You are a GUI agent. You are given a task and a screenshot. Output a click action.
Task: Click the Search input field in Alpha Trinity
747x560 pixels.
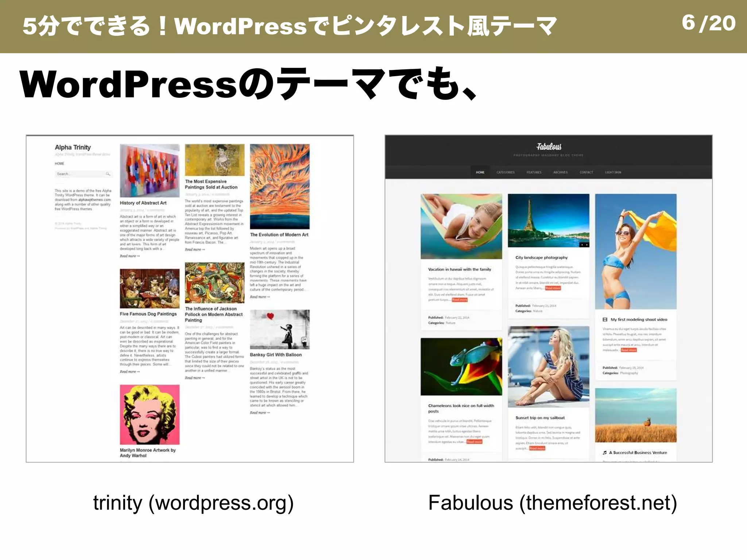[84, 174]
